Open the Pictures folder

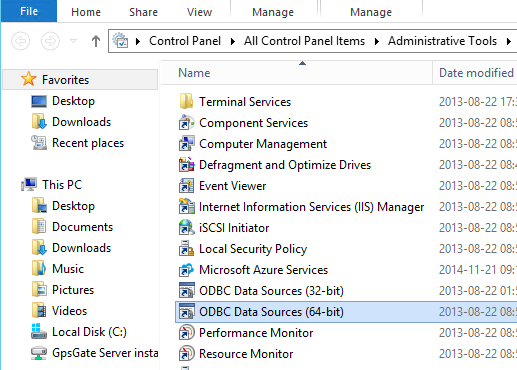pyautogui.click(x=73, y=290)
